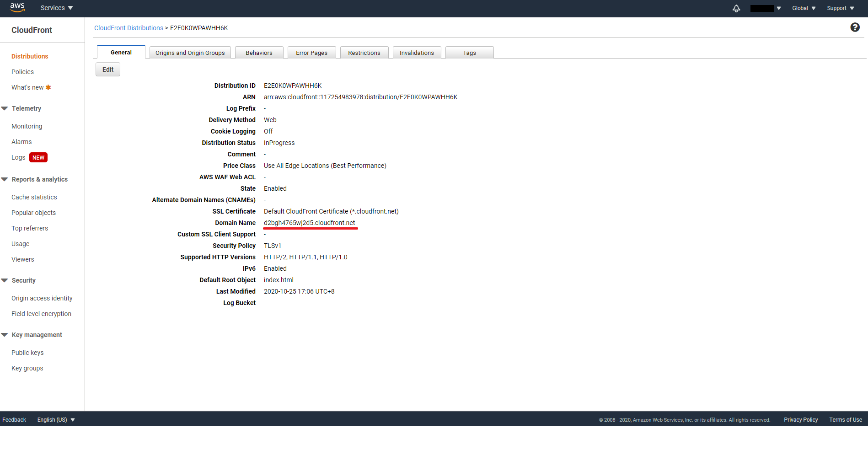Viewport: 868px width, 461px height.
Task: Open the English (US) language dropdown
Action: click(56, 420)
